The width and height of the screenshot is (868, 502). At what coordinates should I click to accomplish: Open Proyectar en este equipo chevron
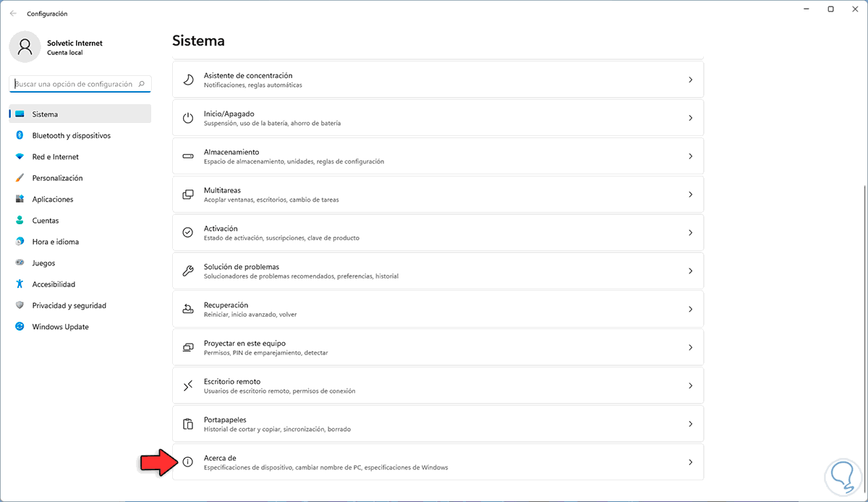click(x=690, y=347)
